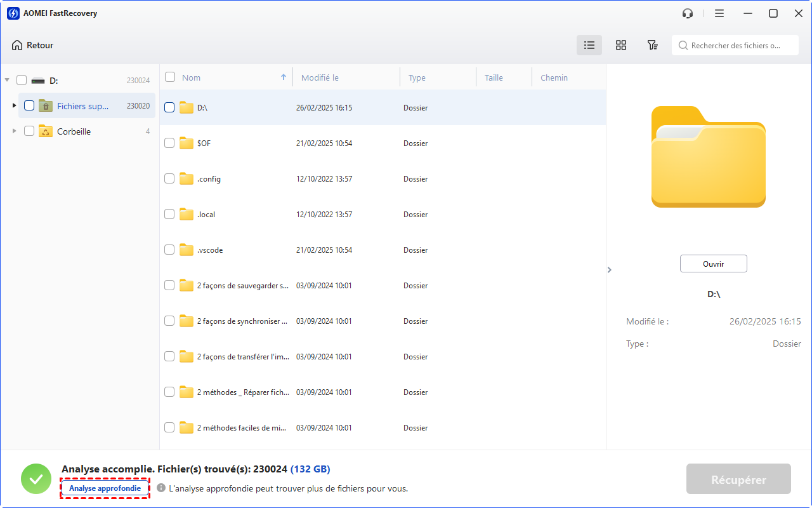The image size is (812, 508).
Task: Tick the checkbox for .vscode folder
Action: tap(169, 250)
